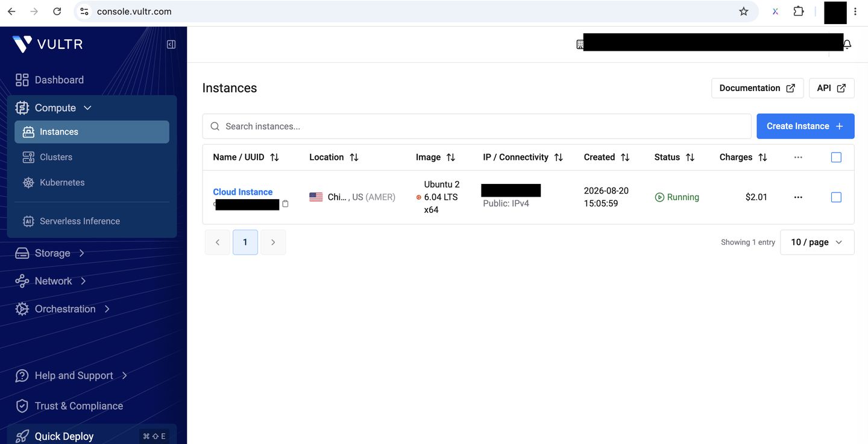Check the Cloud Instance row checkbox
The width and height of the screenshot is (868, 444).
click(836, 197)
